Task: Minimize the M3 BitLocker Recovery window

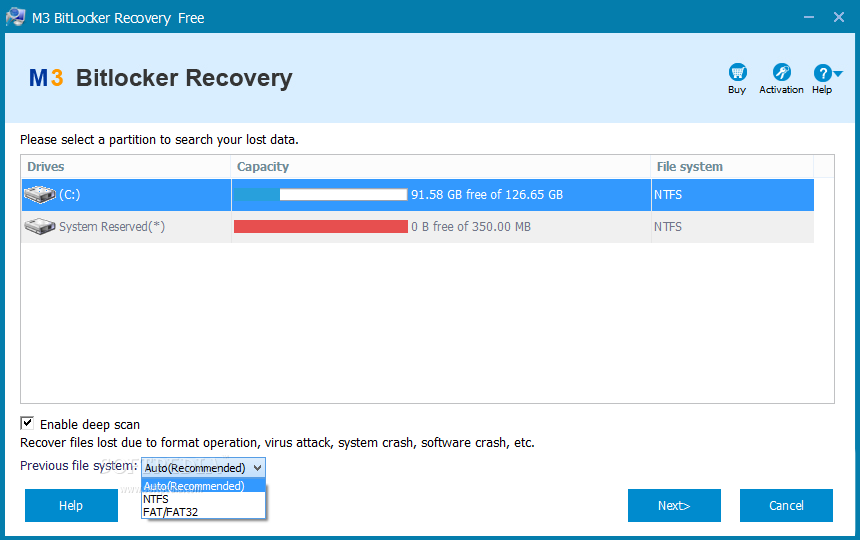Action: tap(809, 17)
